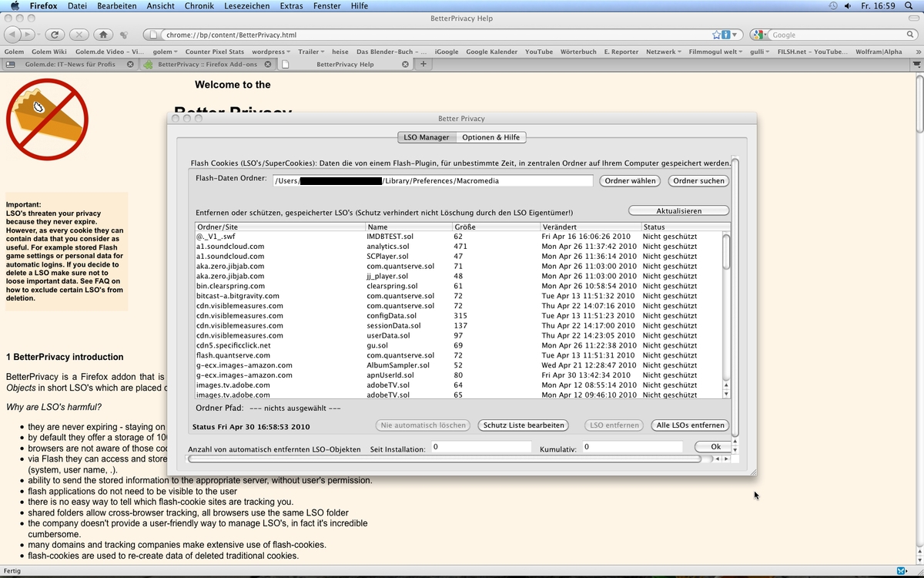Screen dimensions: 924x578
Task: Click the stop loading X button
Action: tap(78, 35)
